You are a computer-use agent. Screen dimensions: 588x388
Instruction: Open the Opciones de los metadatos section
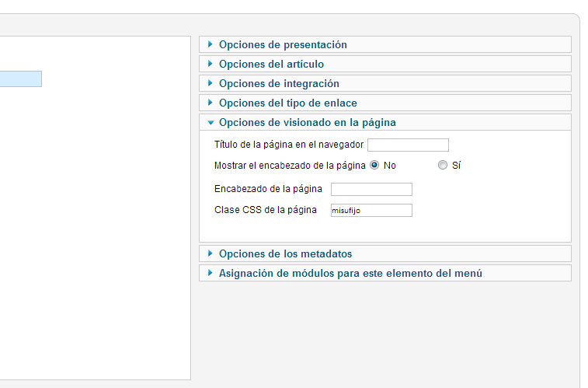coord(385,254)
